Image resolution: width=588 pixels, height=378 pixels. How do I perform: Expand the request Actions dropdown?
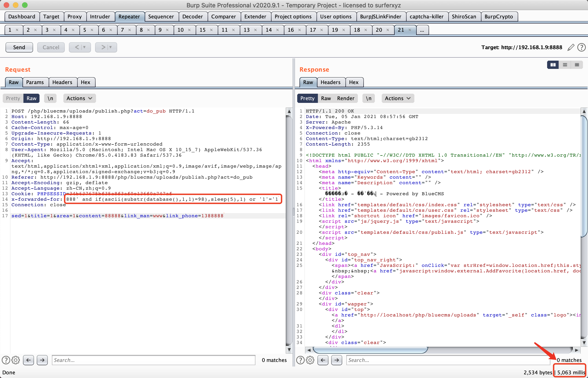(79, 98)
